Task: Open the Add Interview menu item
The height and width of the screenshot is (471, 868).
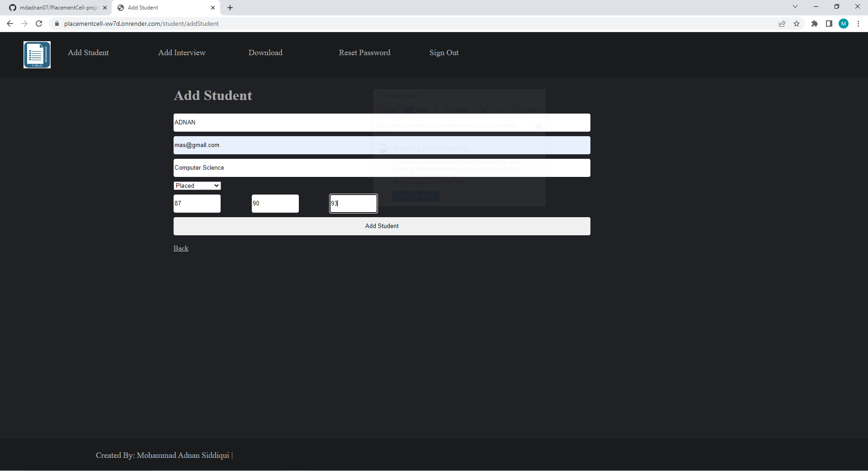Action: tap(181, 52)
